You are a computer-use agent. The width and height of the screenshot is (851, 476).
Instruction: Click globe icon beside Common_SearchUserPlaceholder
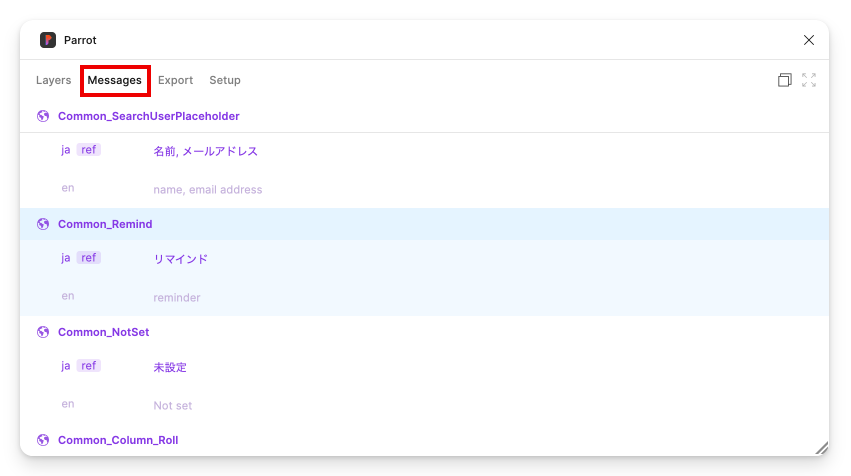coord(43,116)
